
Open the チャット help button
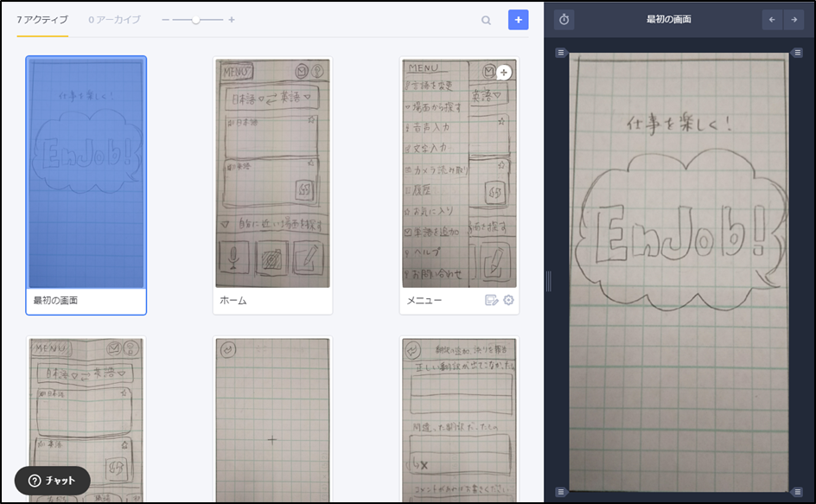53,481
